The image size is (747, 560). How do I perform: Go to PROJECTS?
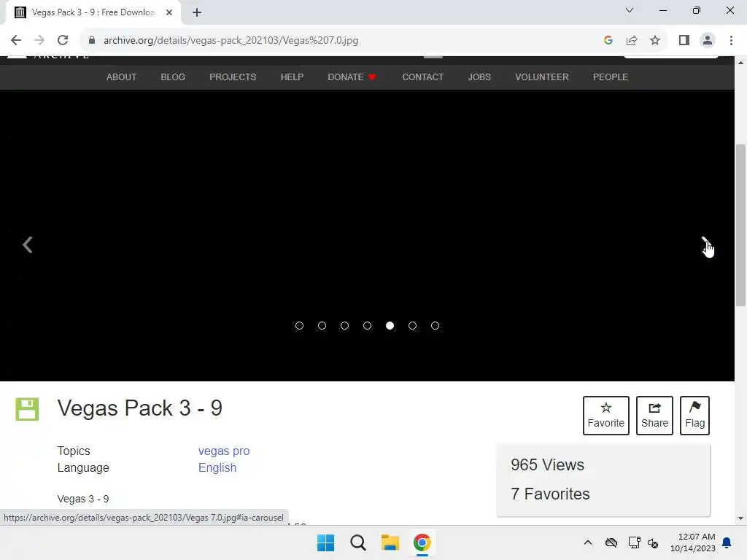pos(233,77)
